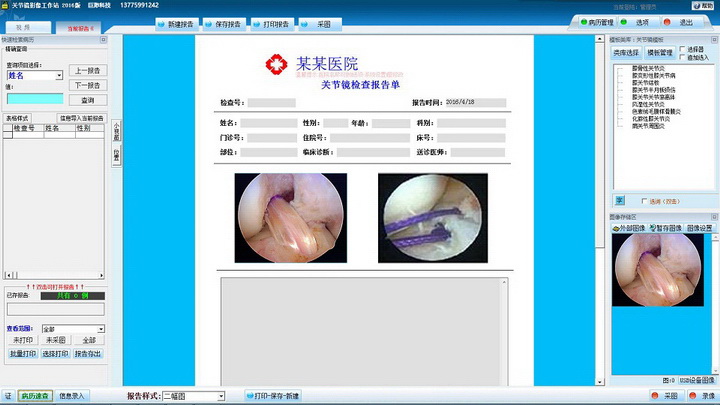The height and width of the screenshot is (405, 720).
Task: Click the 选择打印 button
Action: coord(56,354)
